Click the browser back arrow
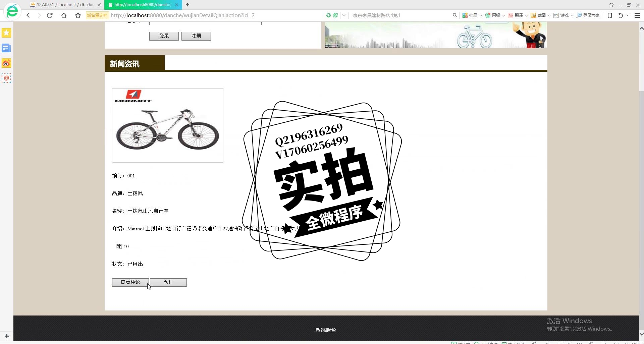Image resolution: width=644 pixels, height=344 pixels. [29, 15]
